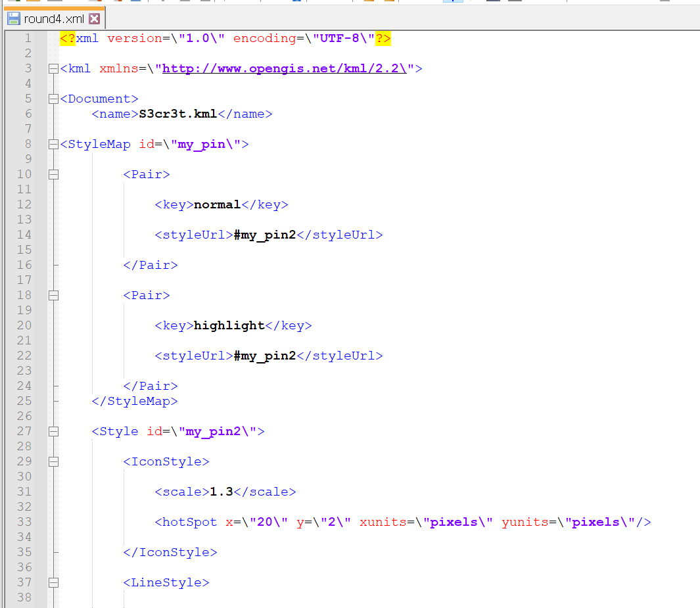Click the scale value 1.3
700x608 pixels.
(222, 492)
